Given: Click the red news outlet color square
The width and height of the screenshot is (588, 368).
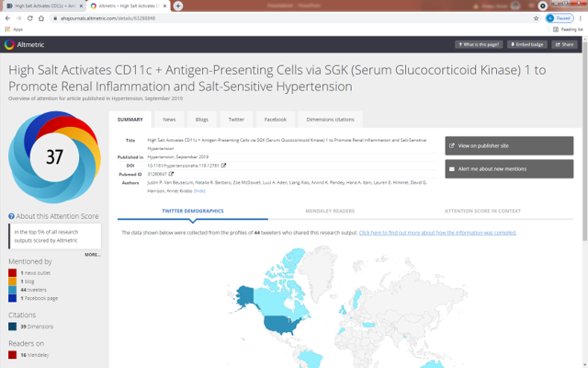Looking at the screenshot, I should pyautogui.click(x=12, y=273).
